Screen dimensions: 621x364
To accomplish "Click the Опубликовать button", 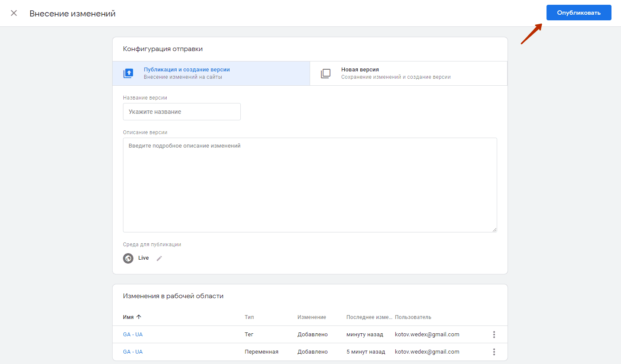I will 579,13.
